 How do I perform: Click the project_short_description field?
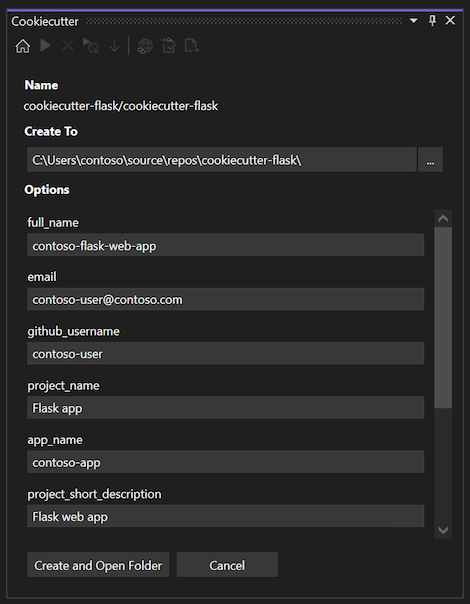[x=225, y=516]
